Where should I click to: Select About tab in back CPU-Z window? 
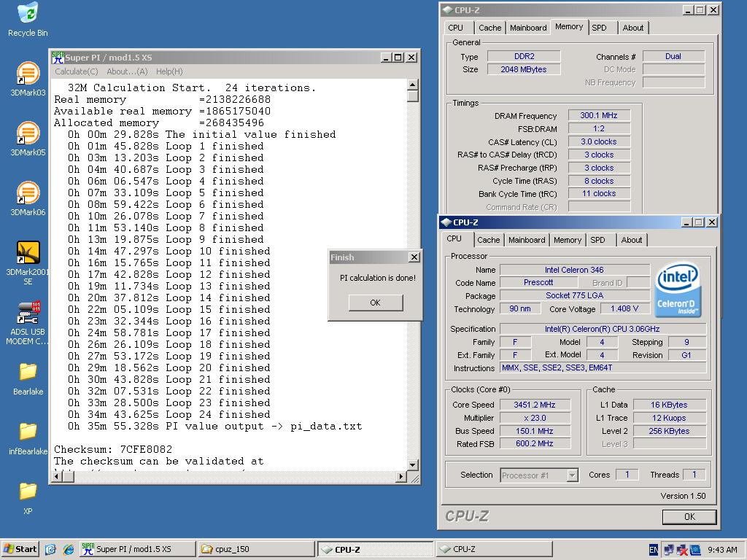633,28
